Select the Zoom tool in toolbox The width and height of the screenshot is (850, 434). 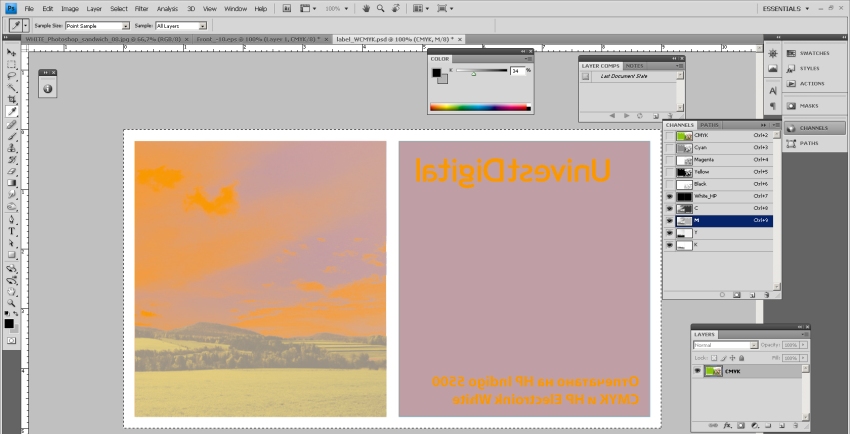click(11, 303)
